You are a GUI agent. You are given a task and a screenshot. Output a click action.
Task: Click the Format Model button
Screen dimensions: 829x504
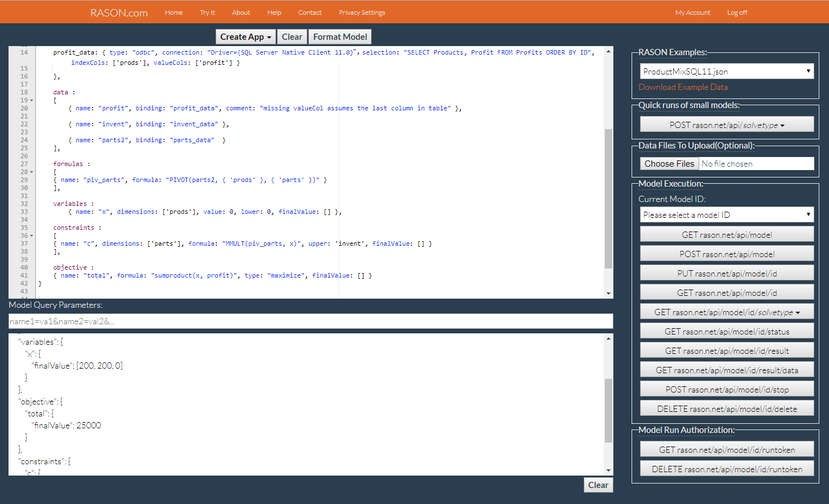340,37
